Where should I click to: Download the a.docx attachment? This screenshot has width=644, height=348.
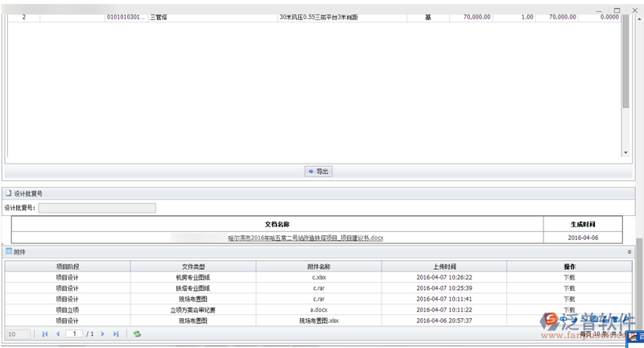(x=569, y=310)
